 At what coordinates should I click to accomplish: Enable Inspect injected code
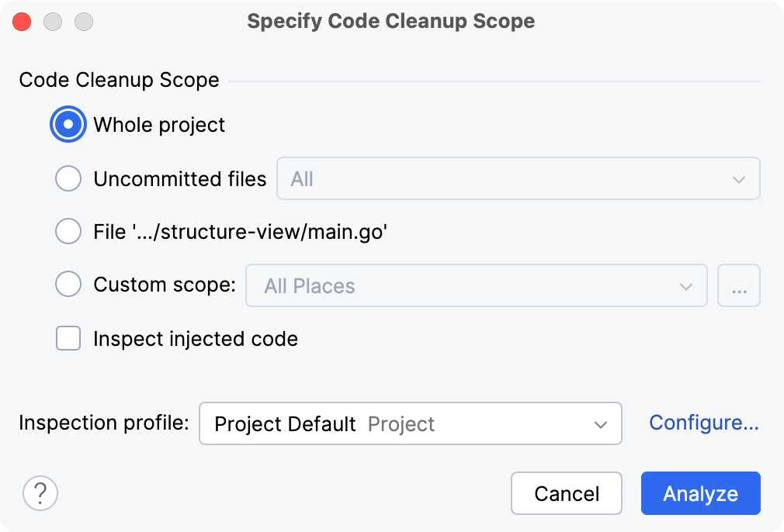pyautogui.click(x=68, y=338)
